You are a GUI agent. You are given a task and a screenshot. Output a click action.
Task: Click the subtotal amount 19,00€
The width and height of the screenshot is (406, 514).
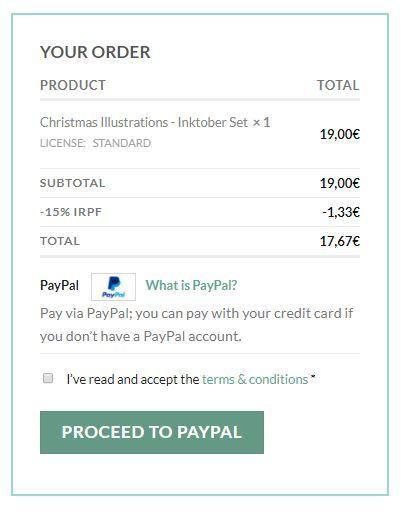click(x=340, y=183)
